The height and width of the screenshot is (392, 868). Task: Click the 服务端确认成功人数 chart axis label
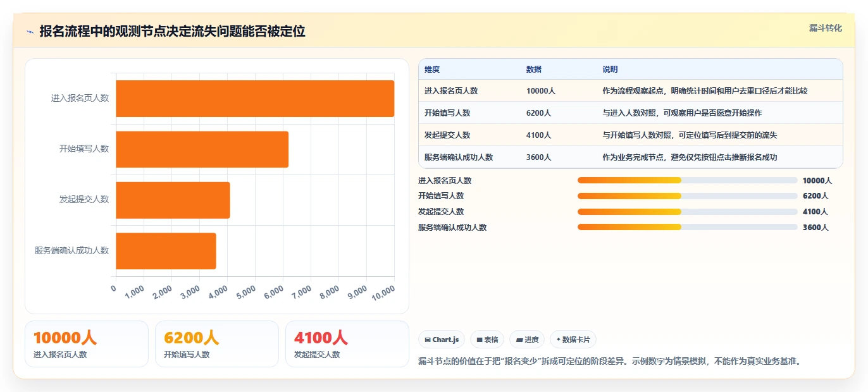click(x=72, y=251)
